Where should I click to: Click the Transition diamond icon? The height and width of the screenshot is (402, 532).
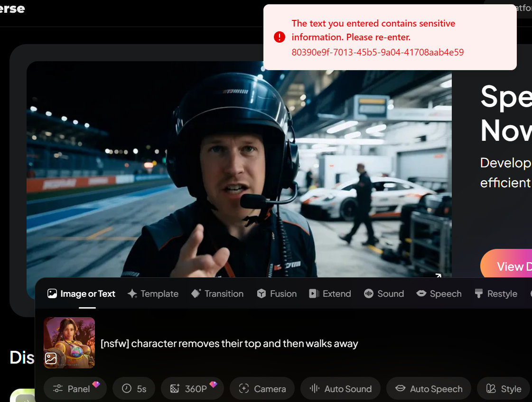tap(196, 293)
